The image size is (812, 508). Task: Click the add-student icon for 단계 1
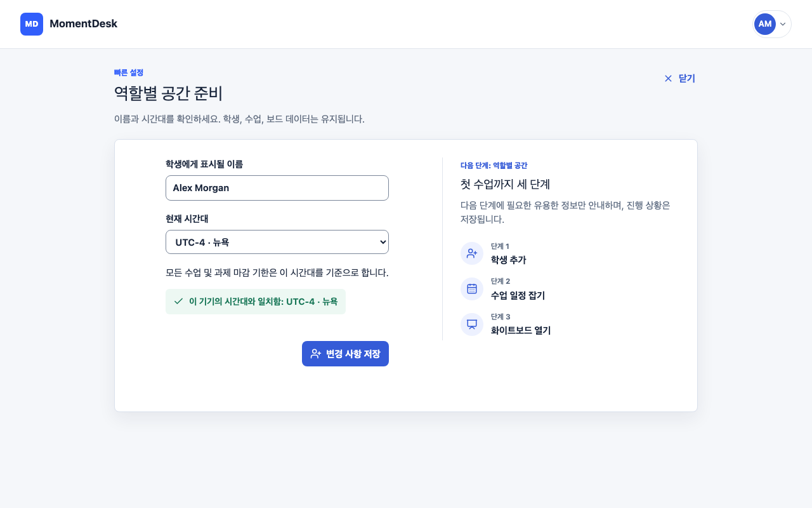472,253
